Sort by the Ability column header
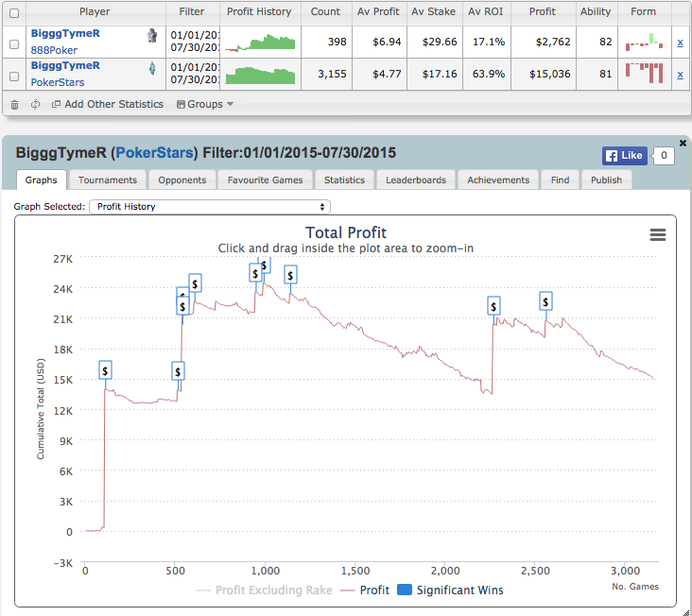The height and width of the screenshot is (616, 692). pos(596,12)
